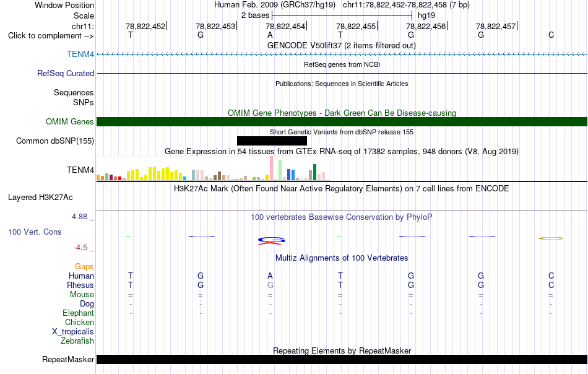Click the chr11: base position label
The width and height of the screenshot is (588, 374).
82,26
